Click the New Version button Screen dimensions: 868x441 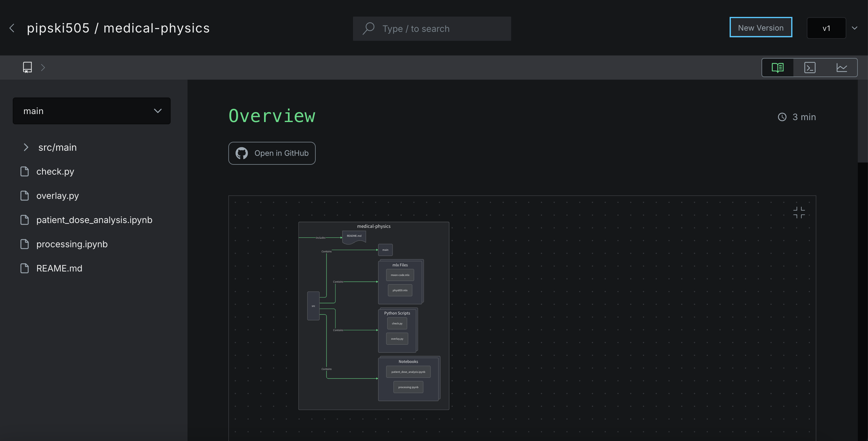pyautogui.click(x=761, y=28)
